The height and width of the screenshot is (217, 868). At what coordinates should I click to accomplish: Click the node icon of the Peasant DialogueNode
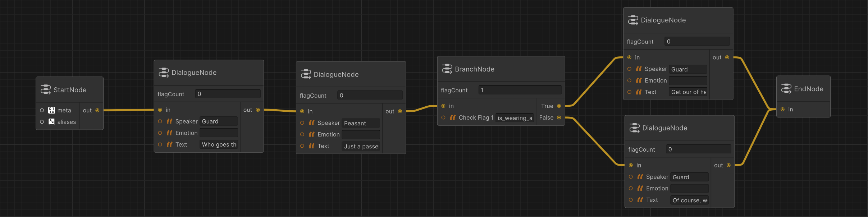point(306,74)
